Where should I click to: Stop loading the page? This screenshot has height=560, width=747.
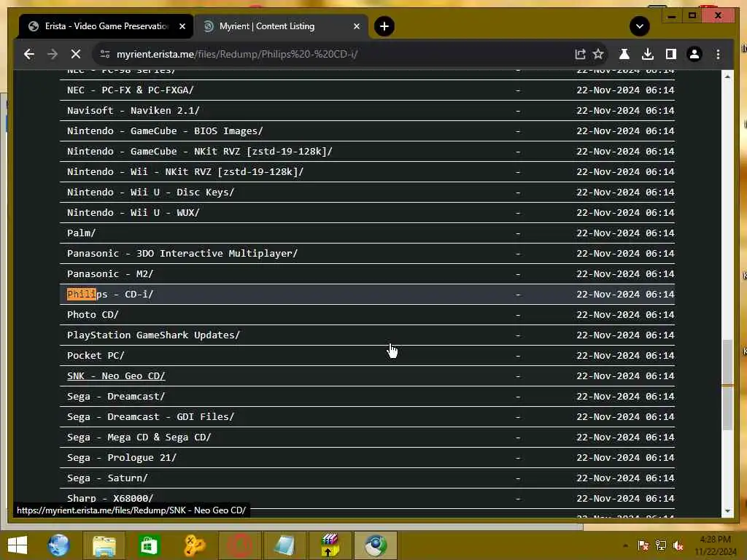(76, 54)
